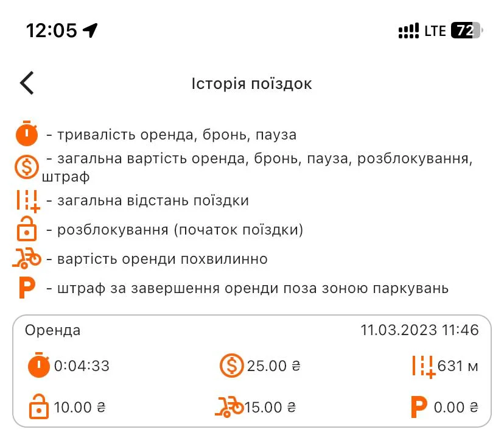Tap the distance icon beside 631 м
The image size is (504, 435).
coord(424,366)
